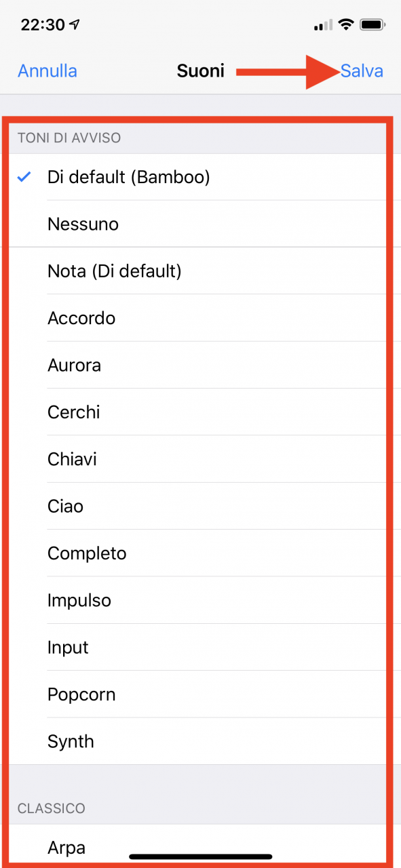Tap the location arrow beside the clock
Viewport: 401px width, 868px height.
coord(75,25)
